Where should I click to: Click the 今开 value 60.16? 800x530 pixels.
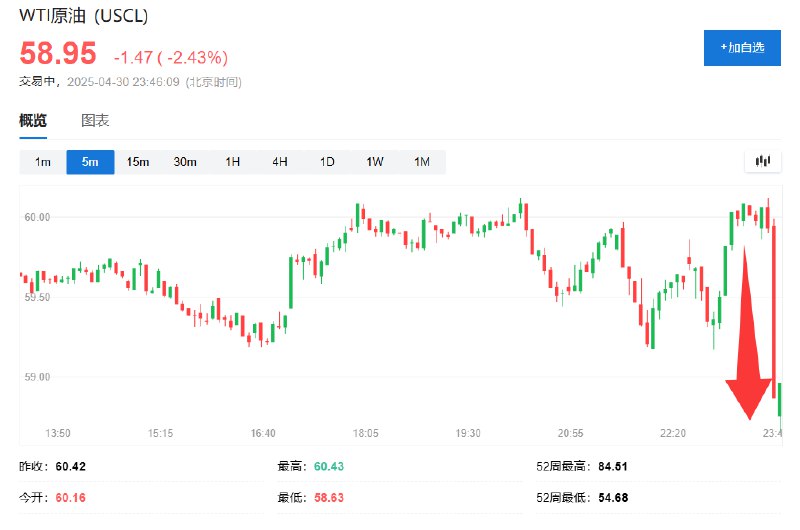coord(70,497)
